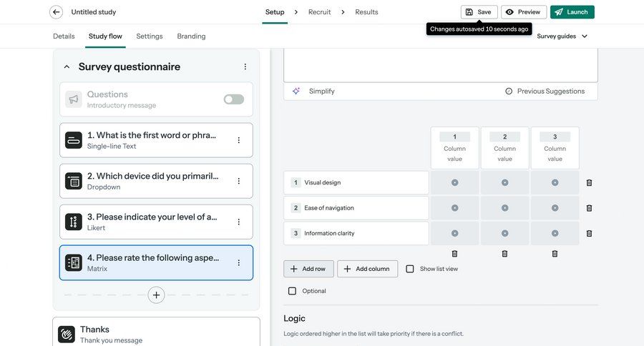Viewport: 644px width, 346px height.
Task: Delete the Information clarity row
Action: (589, 234)
